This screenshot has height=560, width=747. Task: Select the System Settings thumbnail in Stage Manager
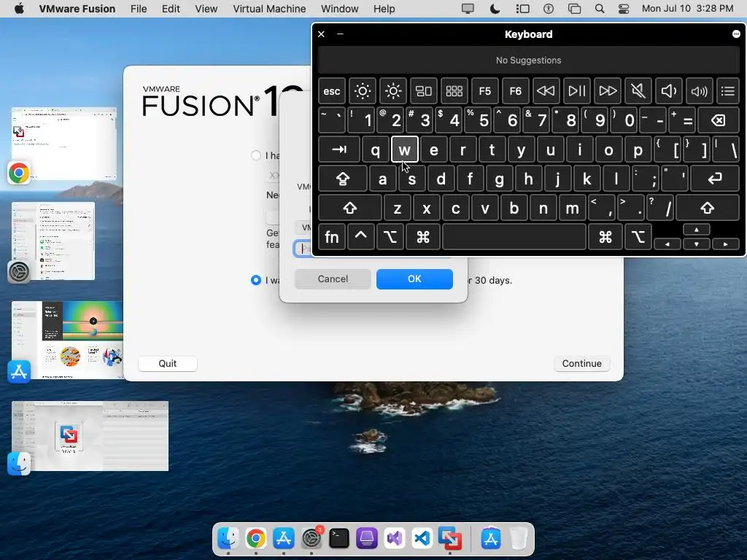point(53,241)
